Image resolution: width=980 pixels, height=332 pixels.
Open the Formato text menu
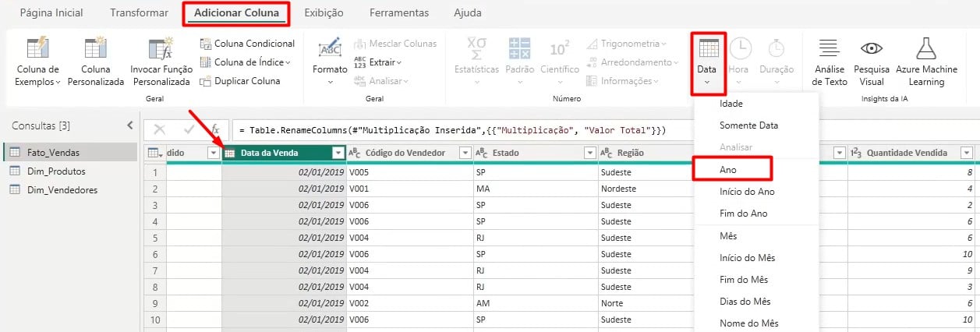point(330,61)
